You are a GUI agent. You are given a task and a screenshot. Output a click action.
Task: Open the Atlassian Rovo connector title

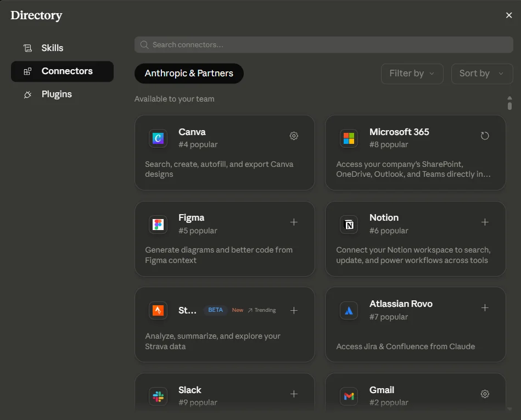(x=401, y=304)
